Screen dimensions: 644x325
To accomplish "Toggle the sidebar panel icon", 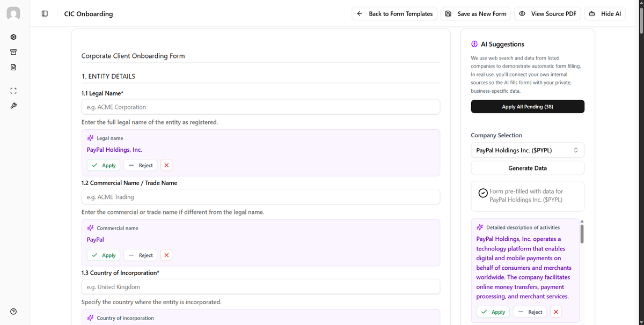I will (45, 14).
